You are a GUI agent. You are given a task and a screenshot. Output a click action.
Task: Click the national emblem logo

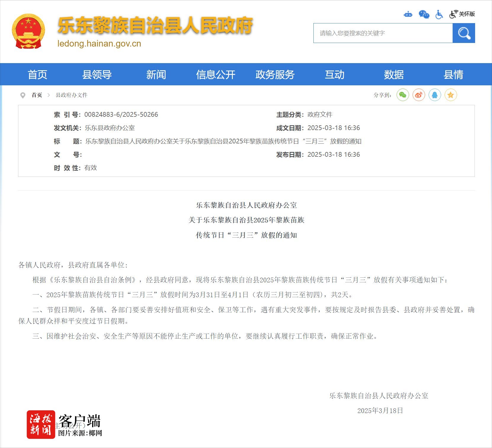tap(28, 31)
